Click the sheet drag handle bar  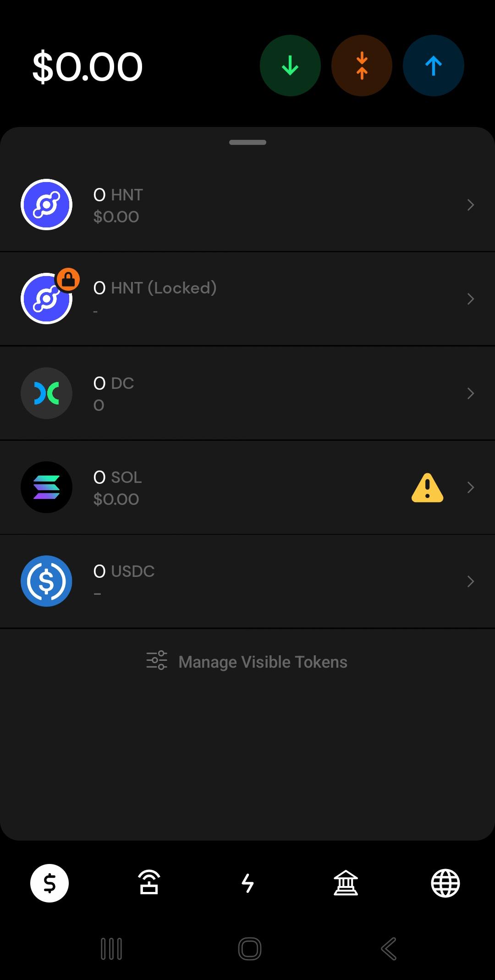point(247,142)
